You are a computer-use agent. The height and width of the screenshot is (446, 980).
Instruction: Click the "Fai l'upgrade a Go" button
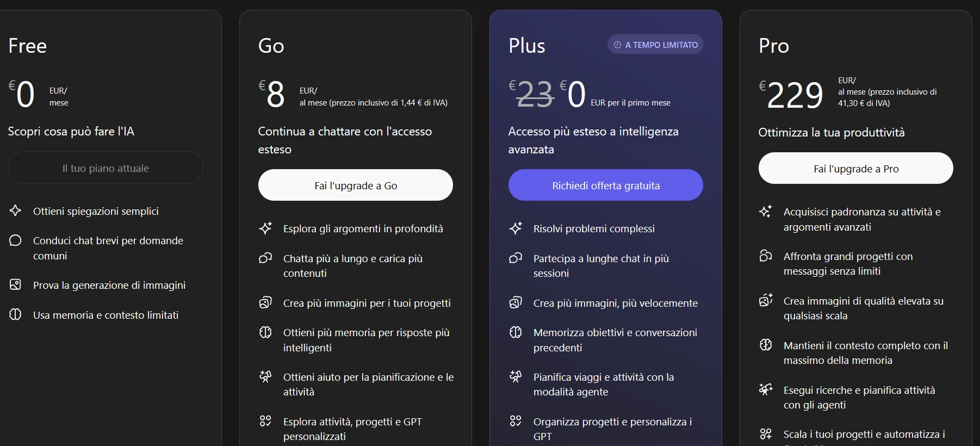[355, 185]
